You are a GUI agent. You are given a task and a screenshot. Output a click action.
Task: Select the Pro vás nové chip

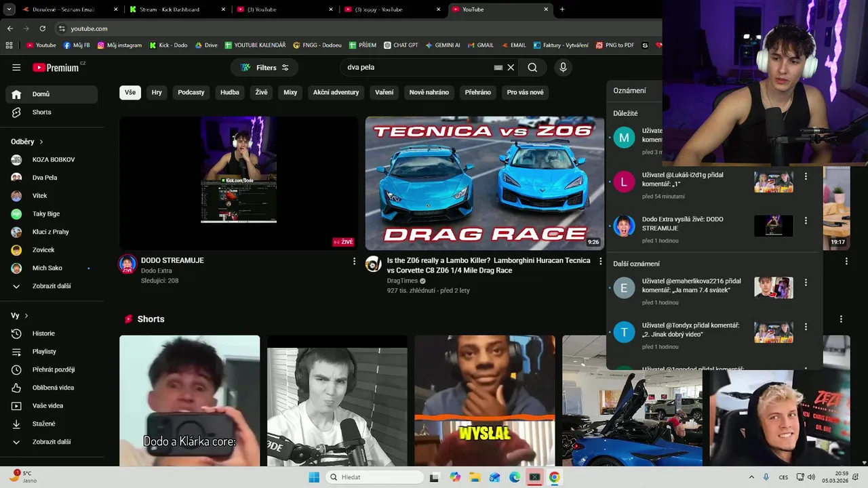pos(526,92)
